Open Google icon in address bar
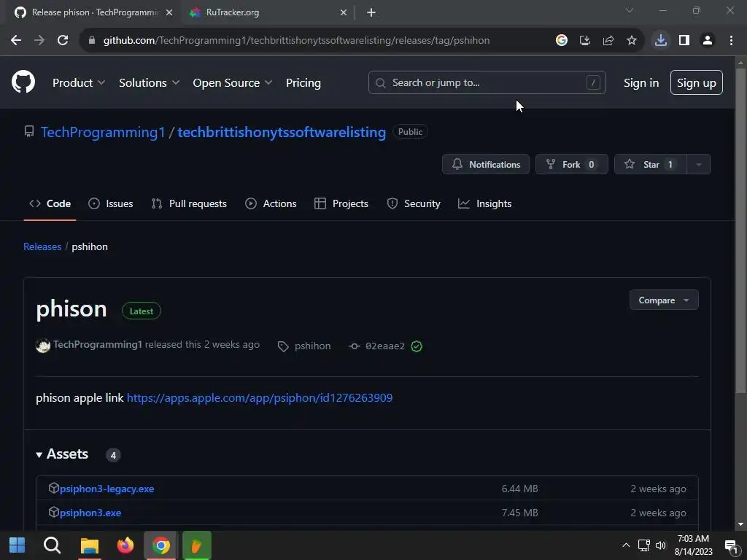The height and width of the screenshot is (560, 747). (562, 41)
